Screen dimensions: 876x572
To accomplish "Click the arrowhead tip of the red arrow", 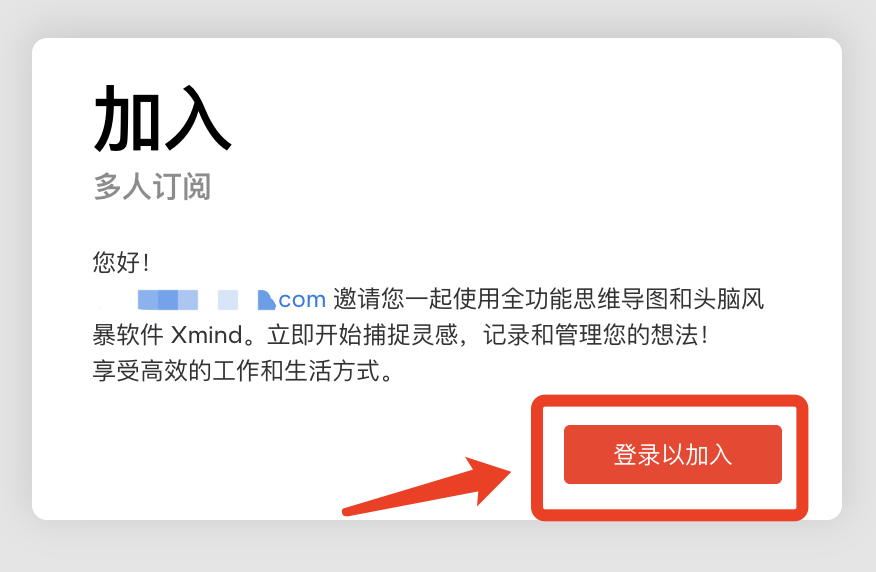I will (507, 472).
